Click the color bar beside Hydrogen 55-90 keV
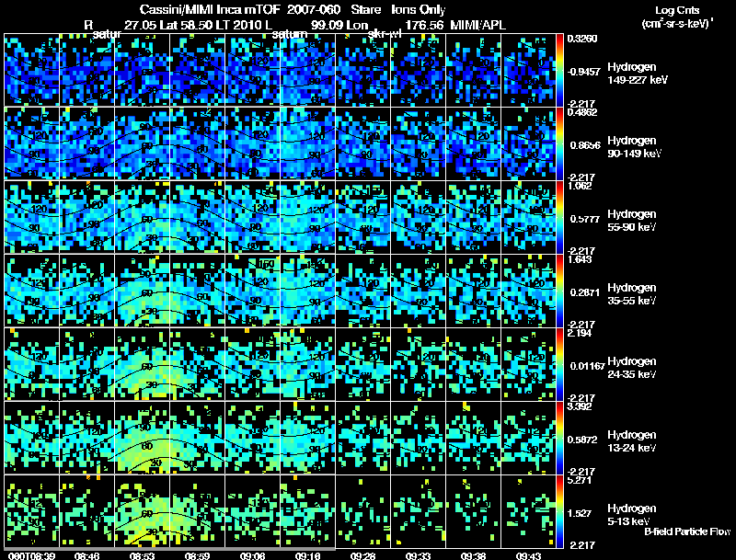 coord(559,217)
